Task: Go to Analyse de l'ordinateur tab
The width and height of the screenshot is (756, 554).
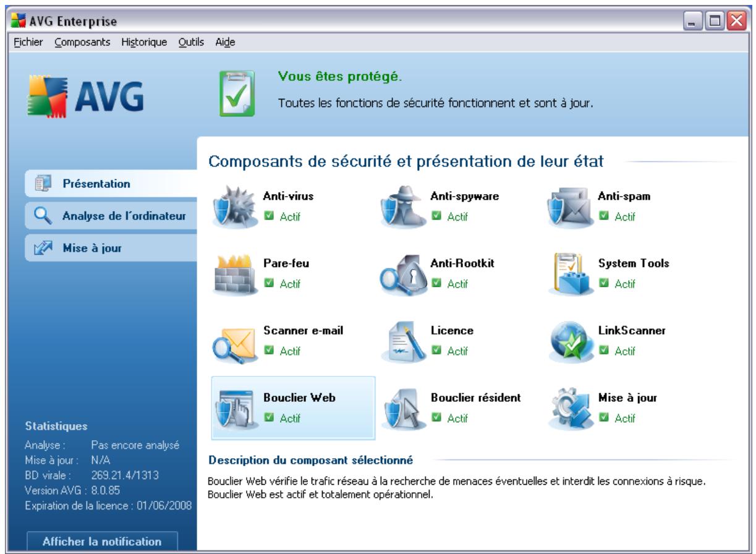Action: pos(111,216)
